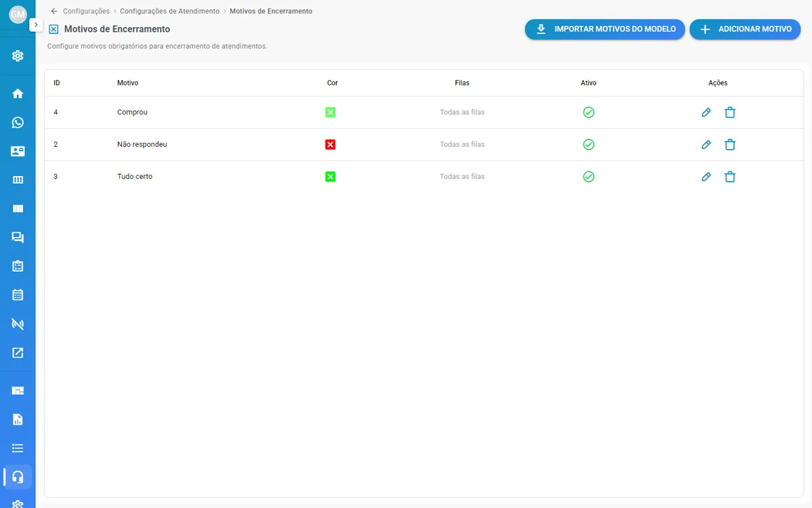Screen dimensions: 812x508
Task: Click the Filas column header
Action: click(x=462, y=83)
